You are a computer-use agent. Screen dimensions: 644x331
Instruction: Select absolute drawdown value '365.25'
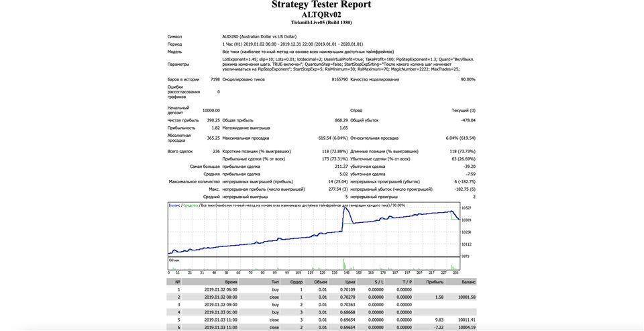213,138
